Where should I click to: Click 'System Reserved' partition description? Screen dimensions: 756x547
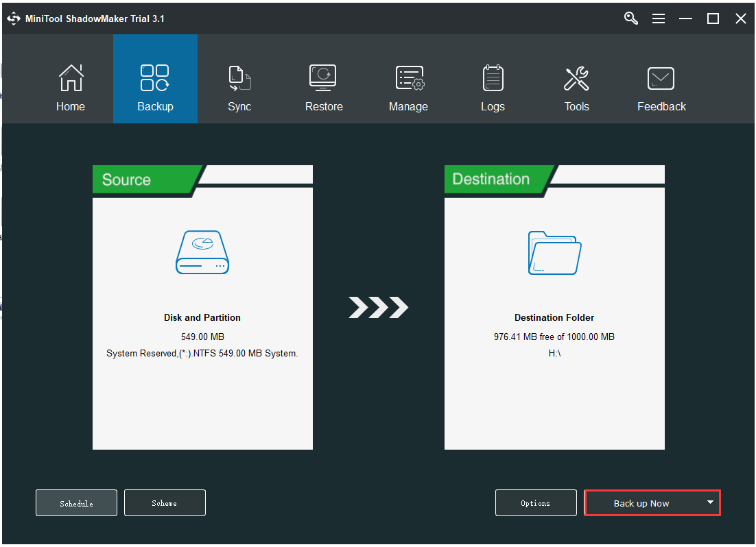[202, 353]
